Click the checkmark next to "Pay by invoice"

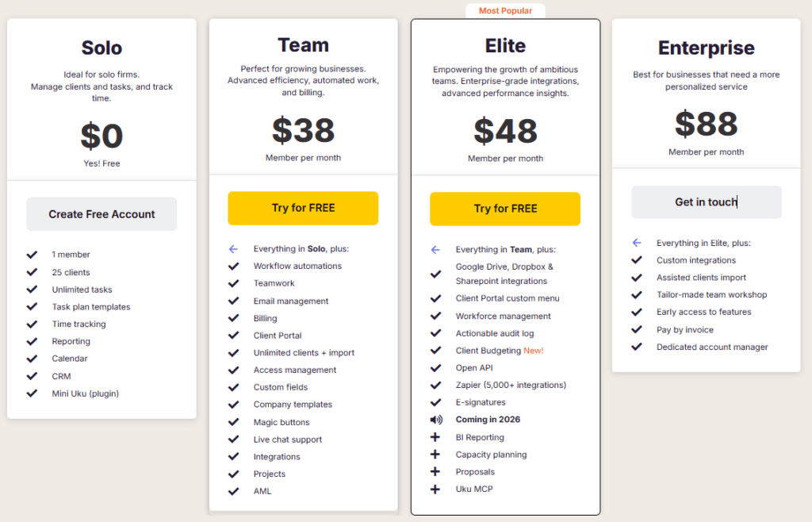tap(637, 329)
